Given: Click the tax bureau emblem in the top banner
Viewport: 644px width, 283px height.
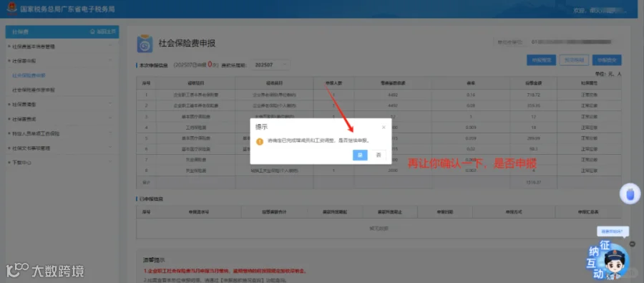Looking at the screenshot, I should coord(12,8).
